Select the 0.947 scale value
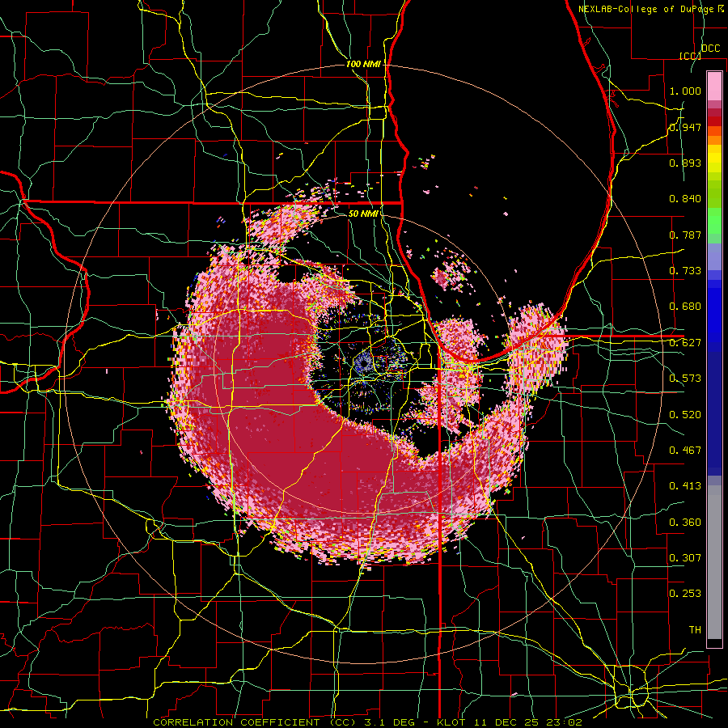Screen dimensions: 728x728 [685, 127]
